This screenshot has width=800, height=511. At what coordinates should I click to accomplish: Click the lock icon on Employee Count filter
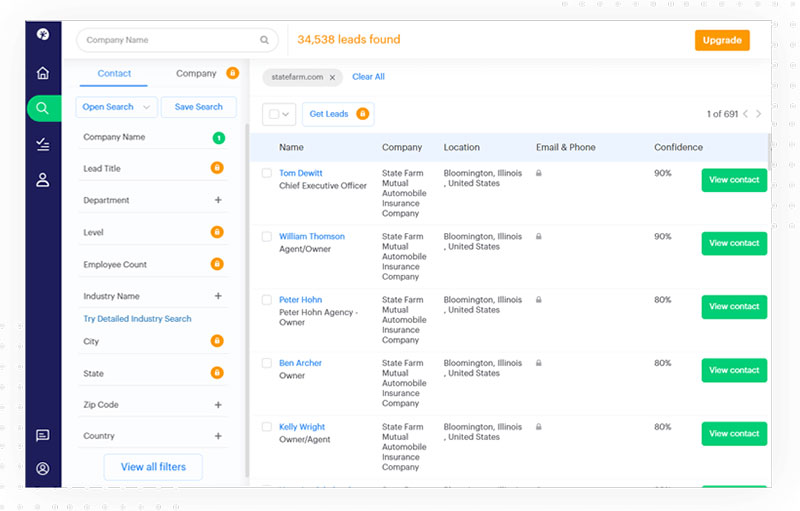[x=217, y=264]
